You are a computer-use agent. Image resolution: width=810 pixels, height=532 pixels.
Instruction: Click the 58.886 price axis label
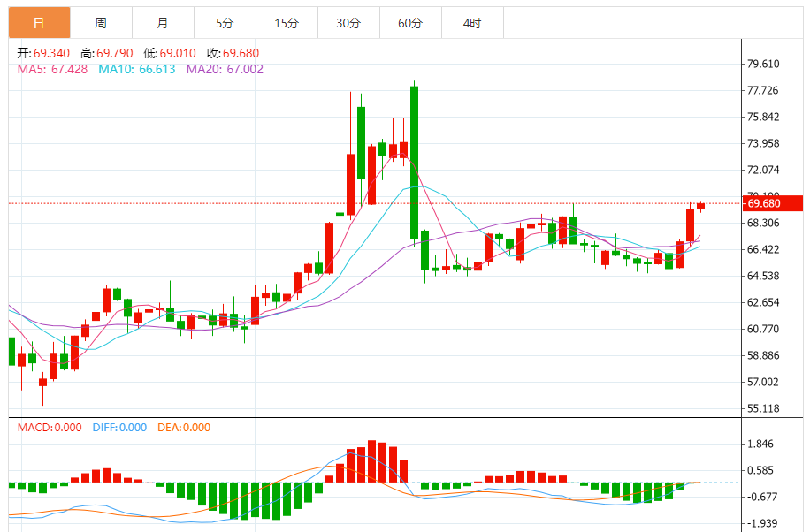pos(763,355)
